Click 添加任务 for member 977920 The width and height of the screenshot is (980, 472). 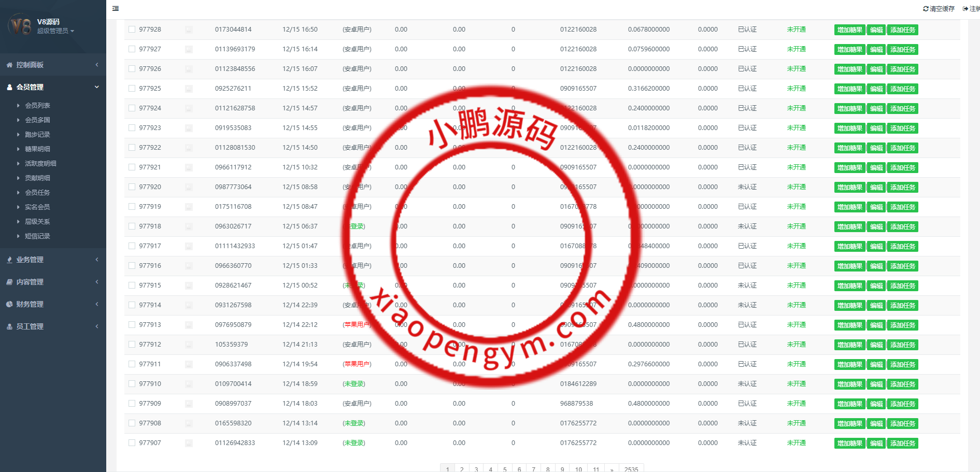tap(903, 188)
